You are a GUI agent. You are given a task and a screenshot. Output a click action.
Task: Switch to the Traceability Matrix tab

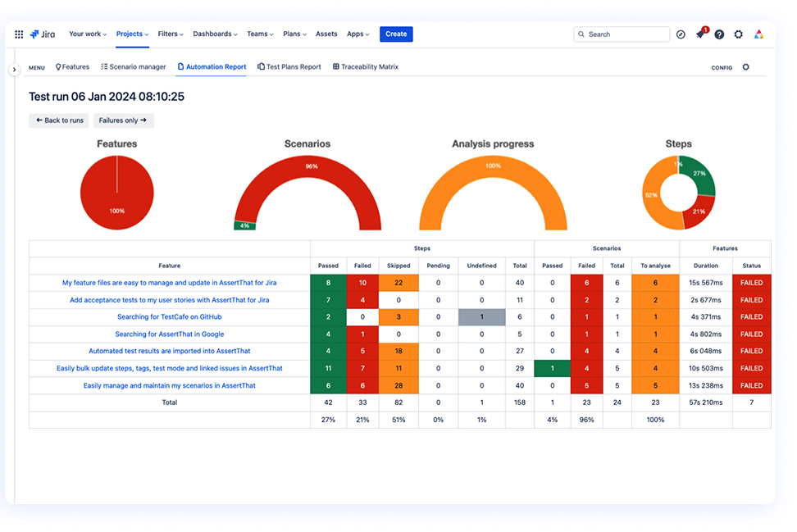366,67
